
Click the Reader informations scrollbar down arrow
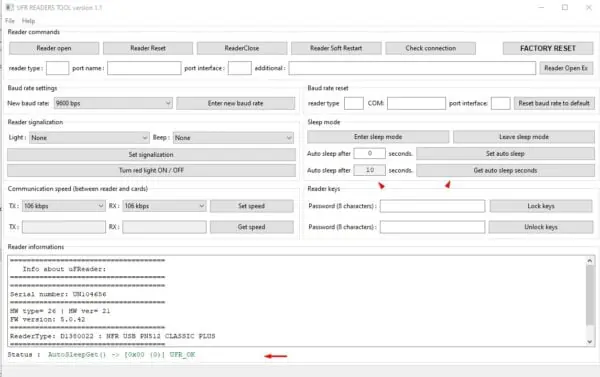click(590, 341)
